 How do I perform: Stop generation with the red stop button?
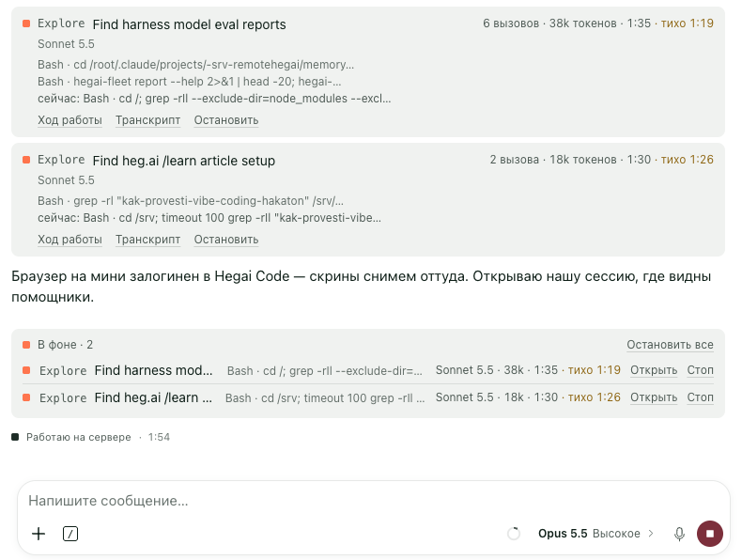pyautogui.click(x=710, y=534)
